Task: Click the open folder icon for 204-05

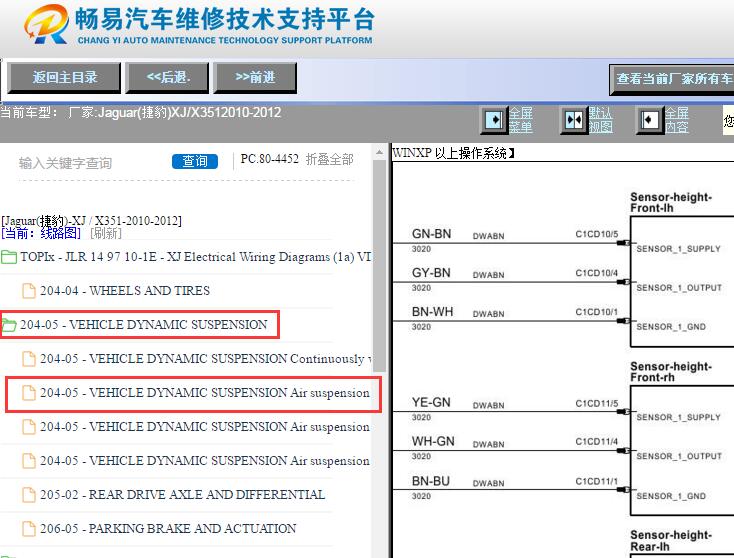Action: [x=9, y=324]
